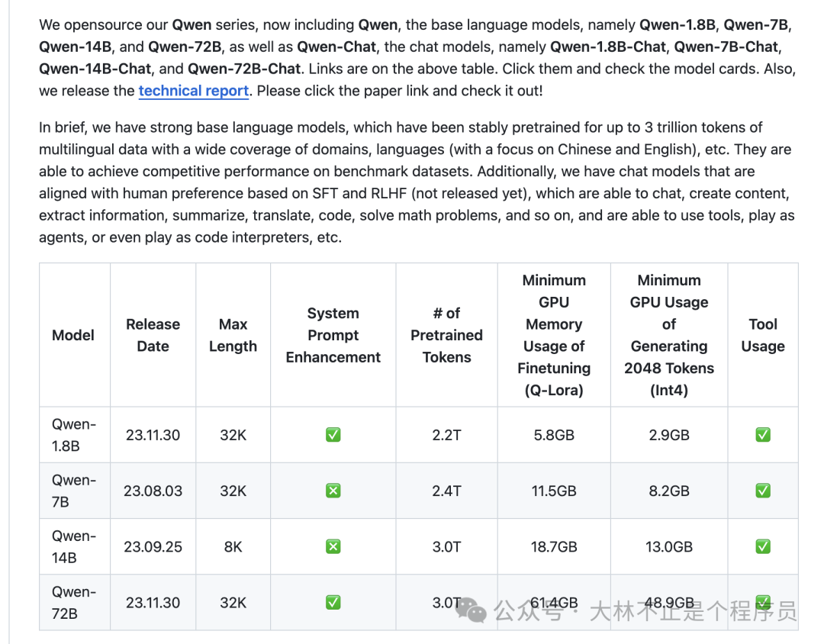Click the Tool Usage checkmark in Qwen-1.8B row
The image size is (824, 644).
pyautogui.click(x=763, y=435)
